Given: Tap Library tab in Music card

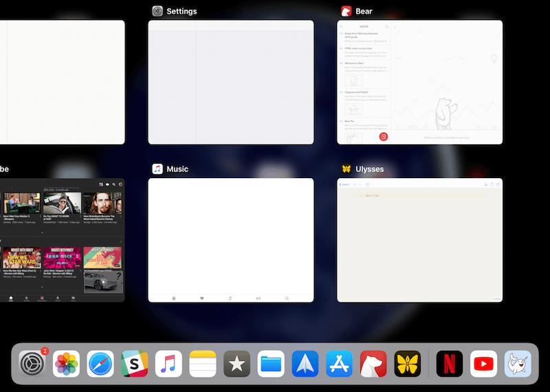Looking at the screenshot, I should click(x=174, y=298).
